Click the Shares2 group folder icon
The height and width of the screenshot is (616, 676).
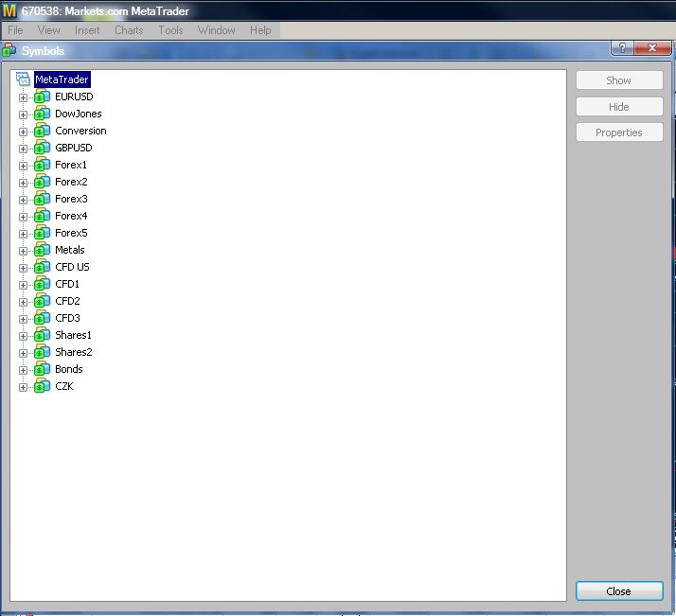click(x=42, y=352)
